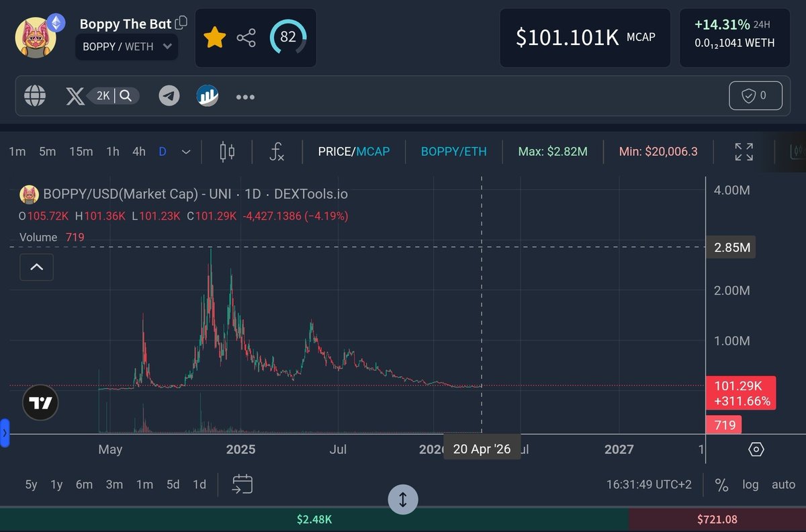This screenshot has height=532, width=806.
Task: Switch chart denomination BOPPY/ETH
Action: click(454, 152)
